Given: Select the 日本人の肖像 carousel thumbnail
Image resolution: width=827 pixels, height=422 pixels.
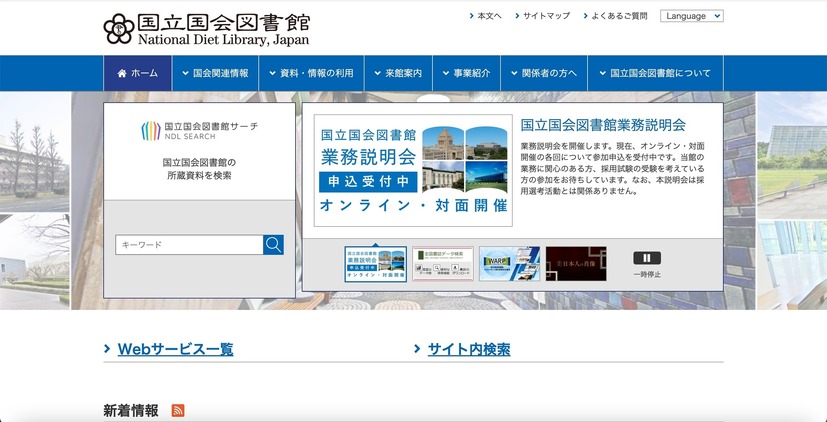Looking at the screenshot, I should [576, 264].
